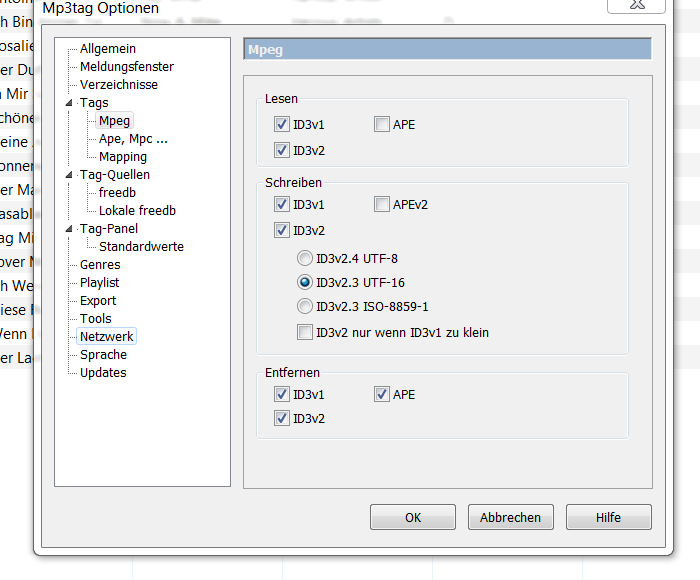700x580 pixels.
Task: Open Lokale freedb settings
Action: pos(138,210)
